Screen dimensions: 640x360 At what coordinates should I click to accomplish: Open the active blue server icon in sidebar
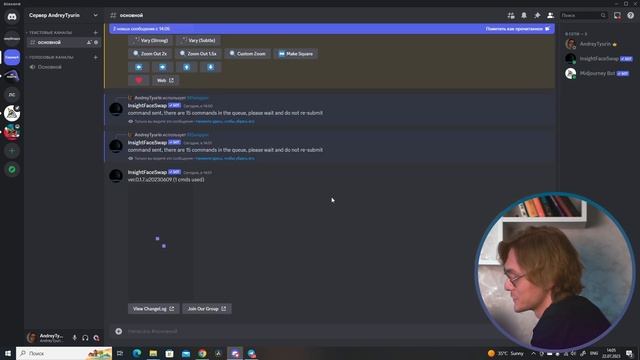12,57
